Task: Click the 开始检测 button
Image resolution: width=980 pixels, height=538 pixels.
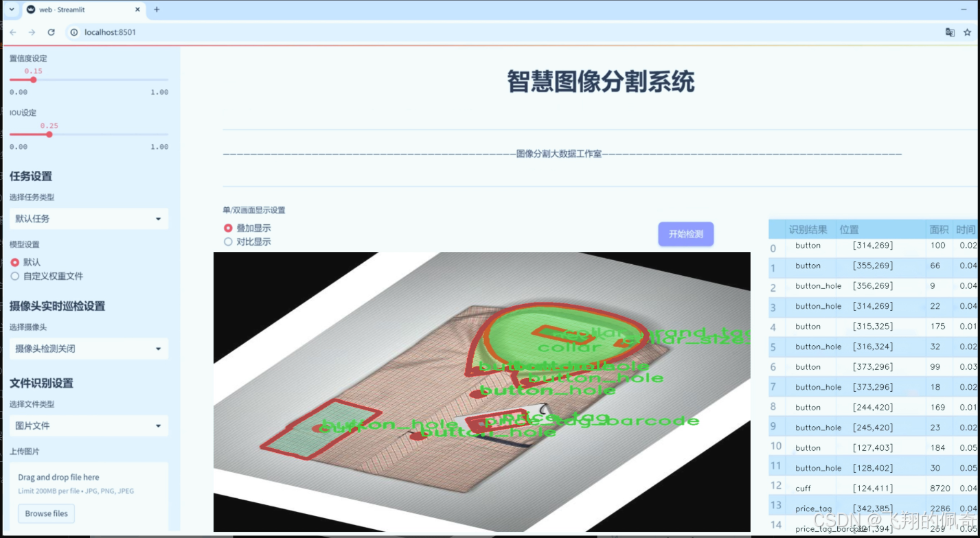Action: point(685,234)
